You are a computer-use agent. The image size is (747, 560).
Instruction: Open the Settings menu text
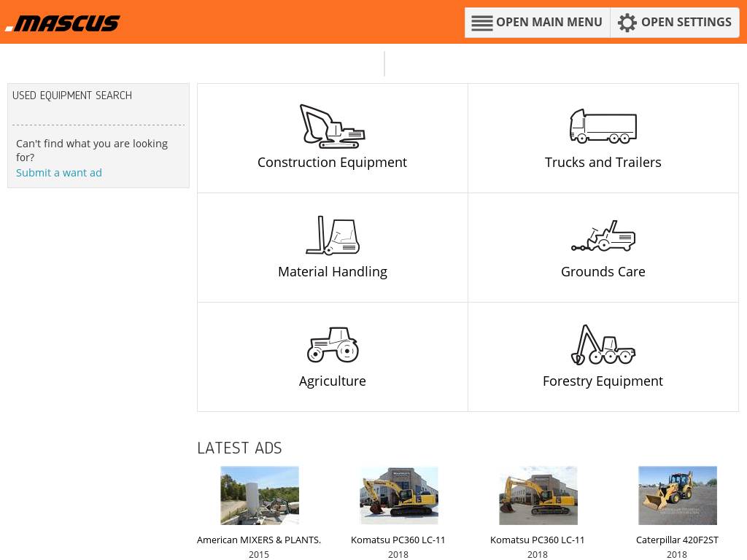pyautogui.click(x=686, y=23)
